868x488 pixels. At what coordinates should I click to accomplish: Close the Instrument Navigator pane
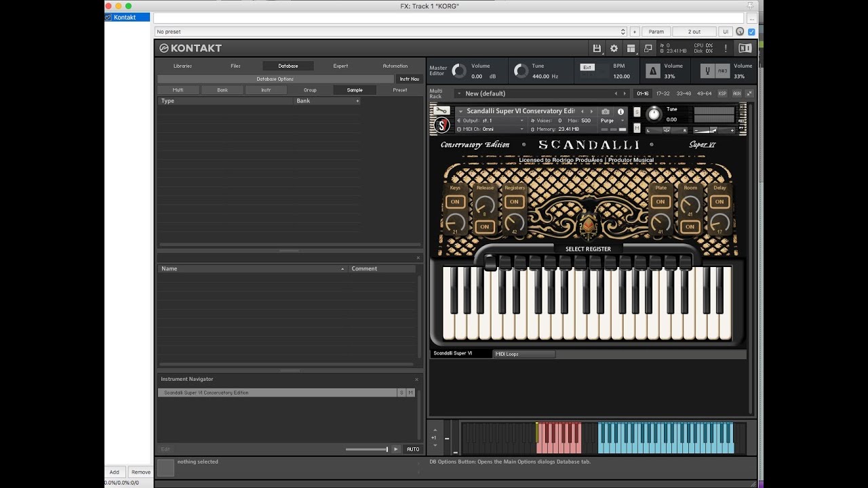(x=416, y=380)
